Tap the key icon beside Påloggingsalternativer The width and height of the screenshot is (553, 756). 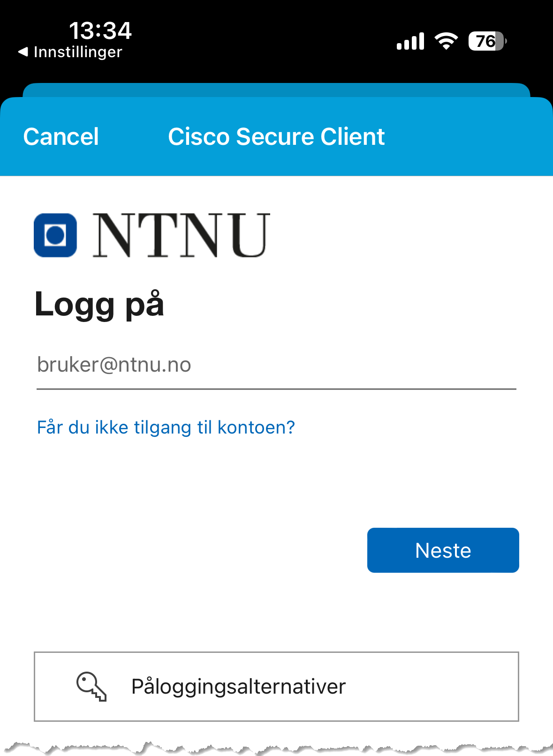[91, 687]
